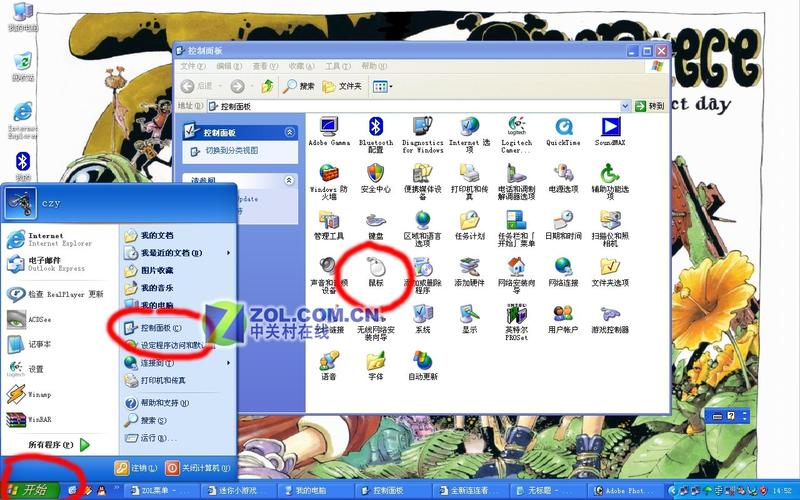800x500 pixels.
Task: Click the 关闭计算机(U) button
Action: tap(197, 467)
